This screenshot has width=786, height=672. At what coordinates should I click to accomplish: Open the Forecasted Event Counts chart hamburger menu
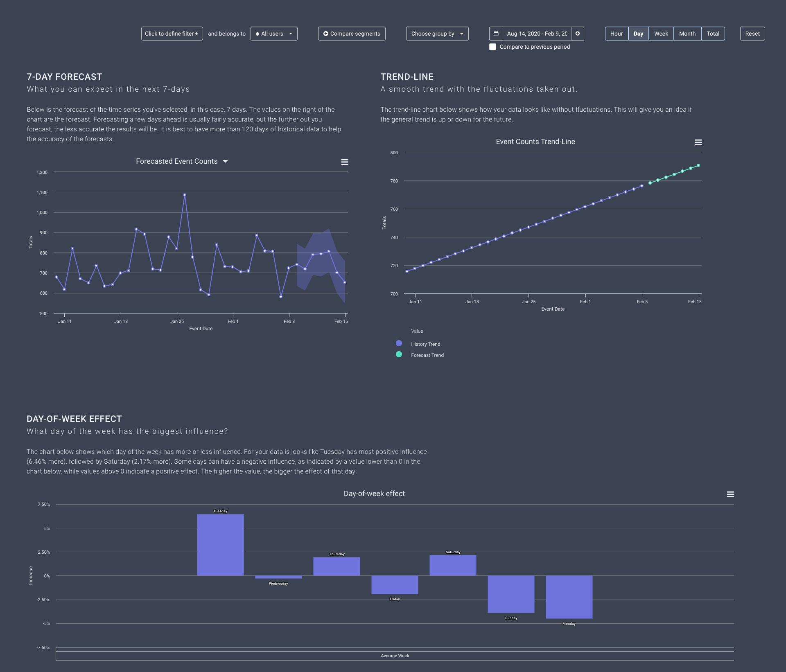tap(345, 162)
